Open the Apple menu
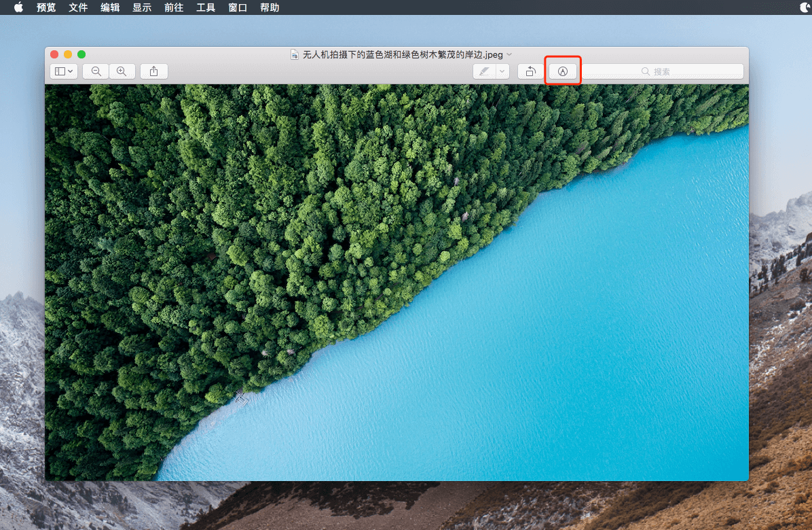This screenshot has height=530, width=812. coord(18,7)
